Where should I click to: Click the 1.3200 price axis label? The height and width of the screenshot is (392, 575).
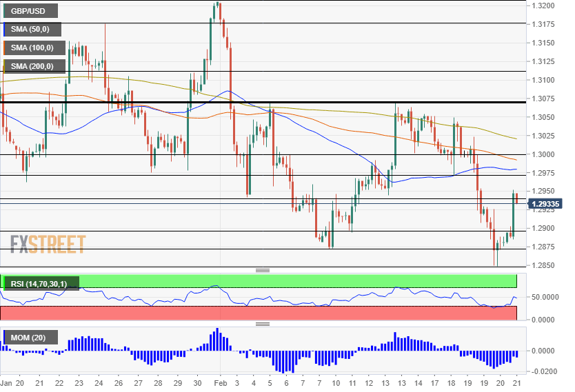pyautogui.click(x=543, y=6)
